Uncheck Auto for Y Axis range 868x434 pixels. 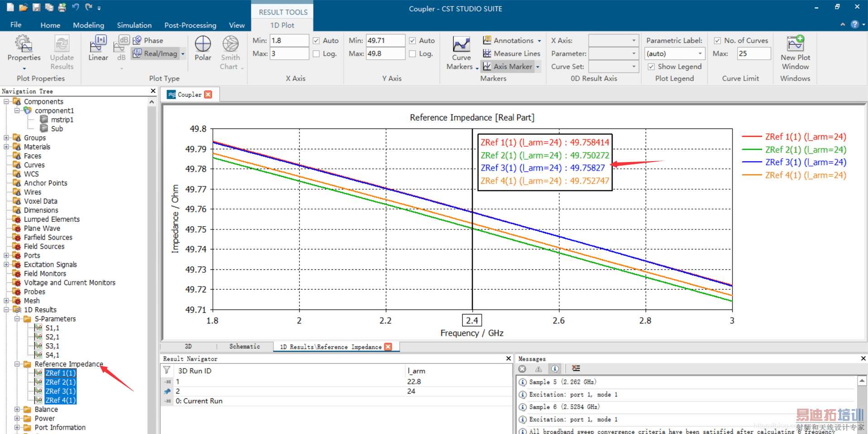coord(412,41)
